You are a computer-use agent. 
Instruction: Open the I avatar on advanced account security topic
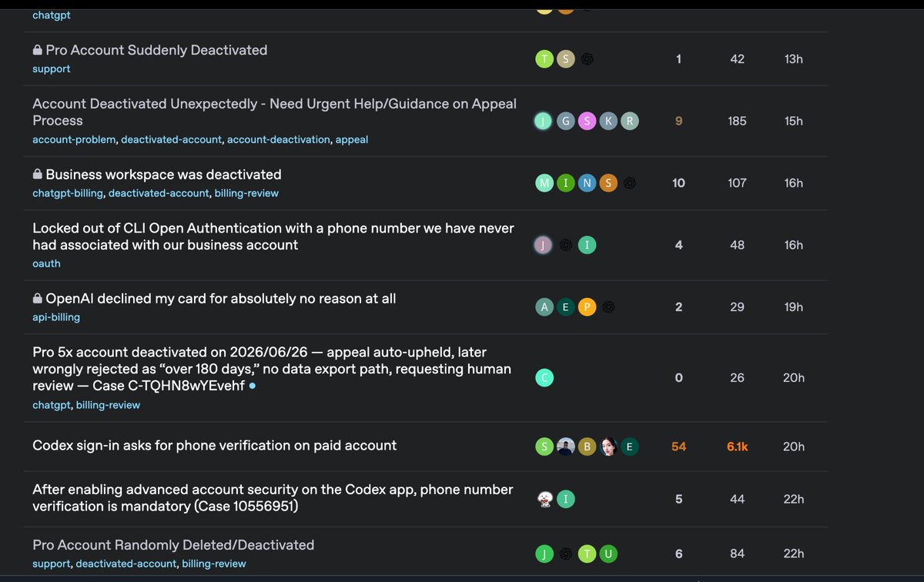(x=566, y=499)
